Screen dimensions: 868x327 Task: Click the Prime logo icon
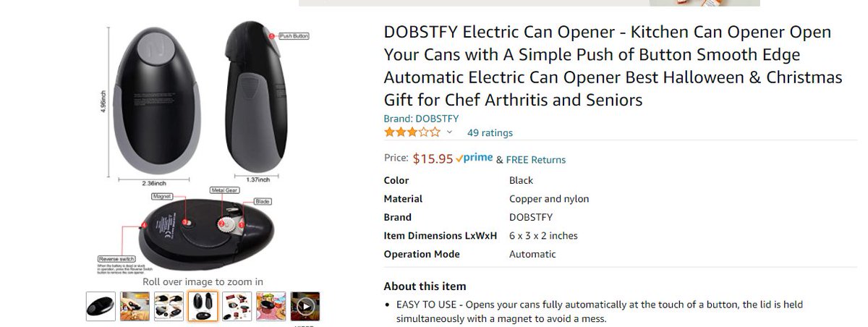coord(475,158)
